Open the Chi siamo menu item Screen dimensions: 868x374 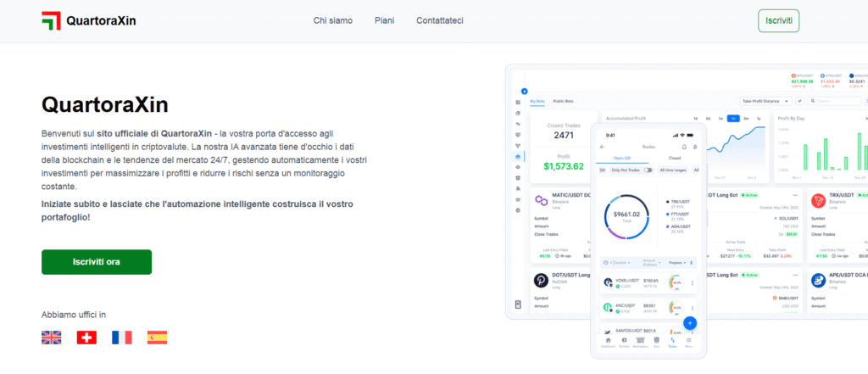point(332,20)
